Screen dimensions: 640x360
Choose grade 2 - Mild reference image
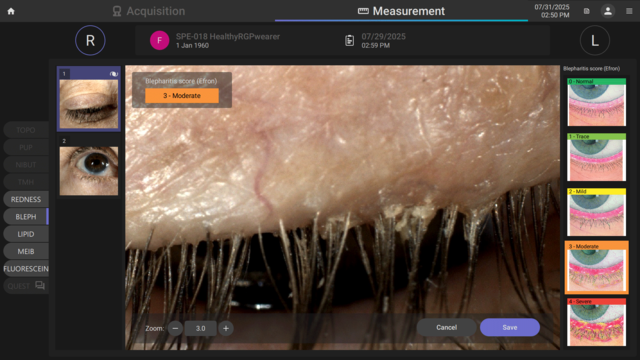[x=596, y=212]
